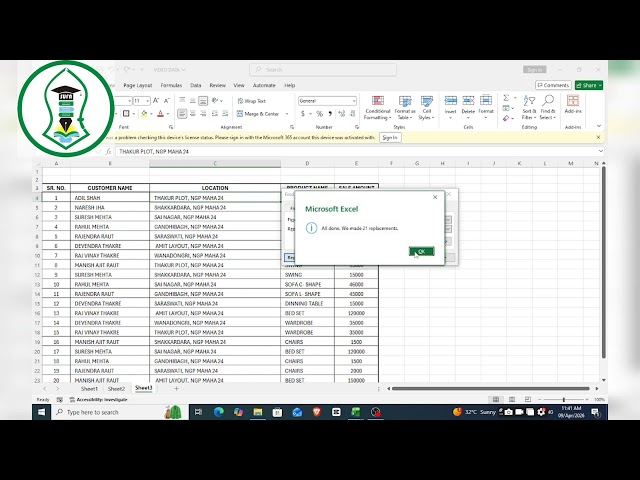Close the Microsoft Excel message dialog with X
The width and height of the screenshot is (640, 480).
[435, 197]
